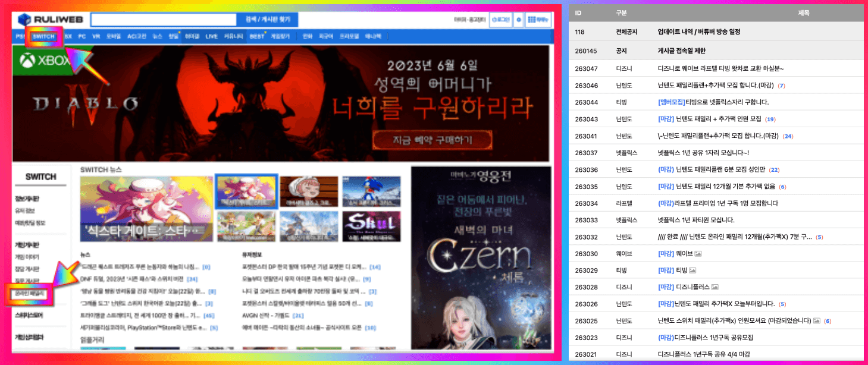This screenshot has width=868, height=365.
Task: Click image icon on post 263025 row
Action: tap(817, 321)
